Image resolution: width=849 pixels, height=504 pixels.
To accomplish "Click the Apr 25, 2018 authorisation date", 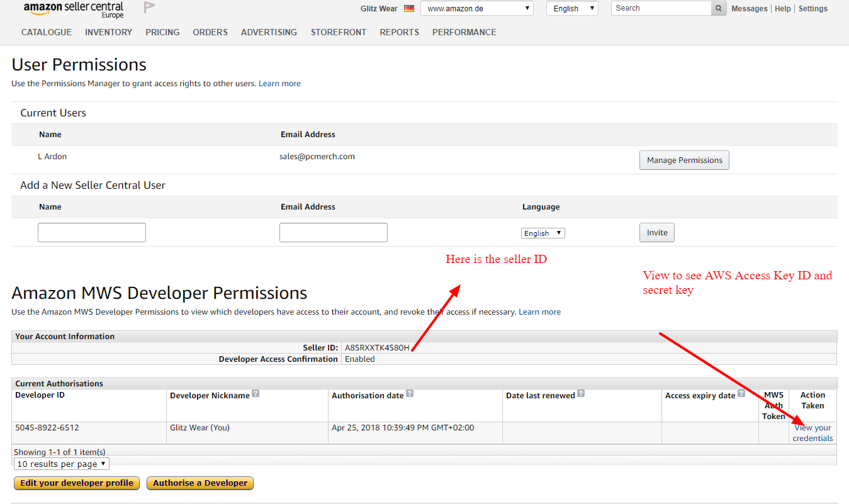I will coord(403,428).
